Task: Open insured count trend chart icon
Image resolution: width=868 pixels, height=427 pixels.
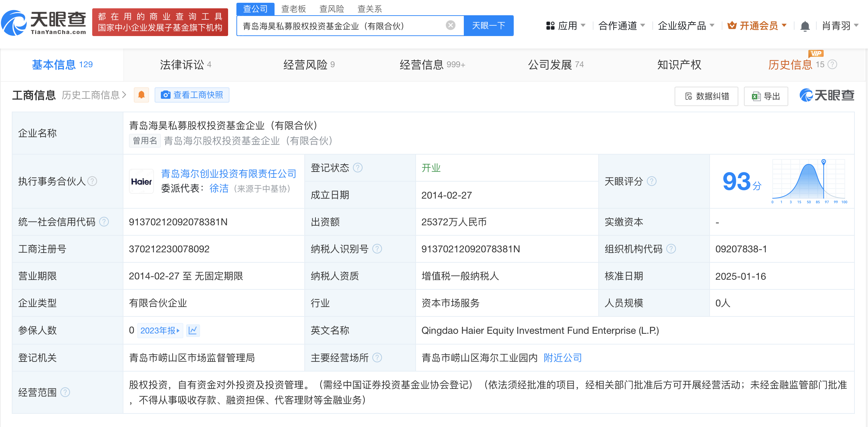Action: [193, 330]
